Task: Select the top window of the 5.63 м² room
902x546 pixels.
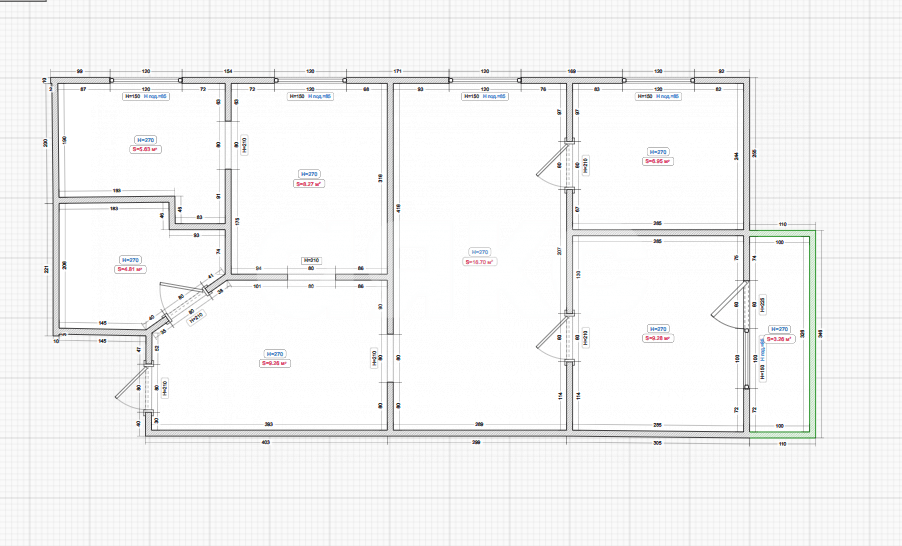Action: pos(145,80)
